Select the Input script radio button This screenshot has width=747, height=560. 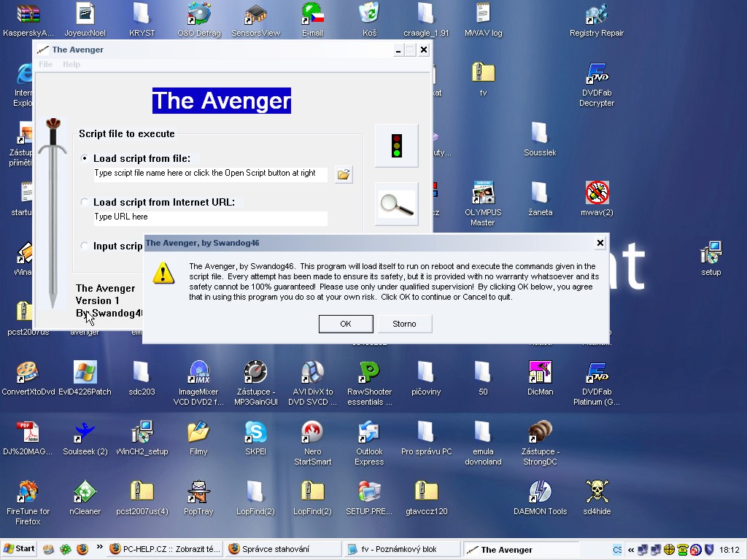click(x=85, y=246)
